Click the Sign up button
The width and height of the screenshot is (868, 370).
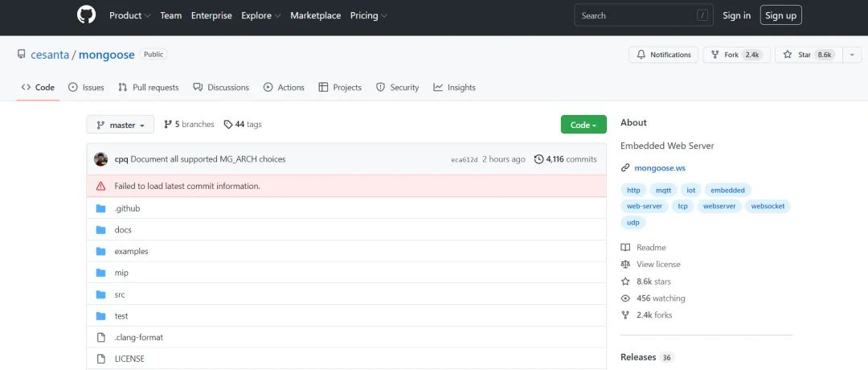click(780, 15)
